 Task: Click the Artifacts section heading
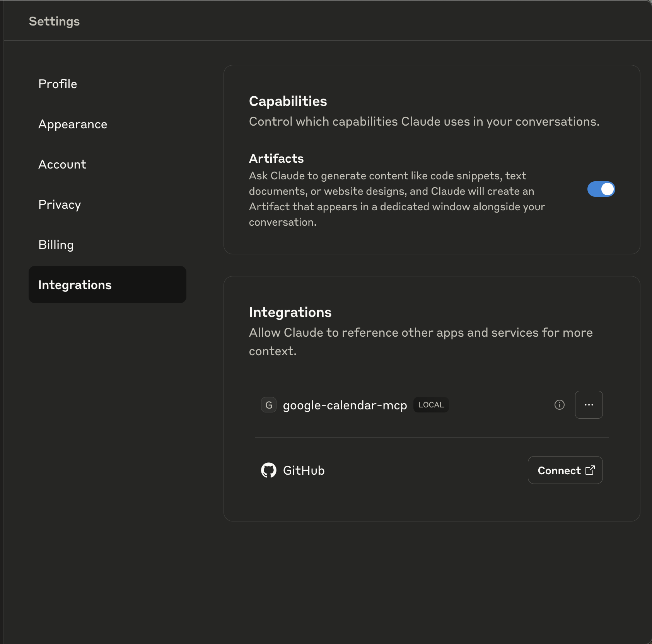tap(276, 158)
